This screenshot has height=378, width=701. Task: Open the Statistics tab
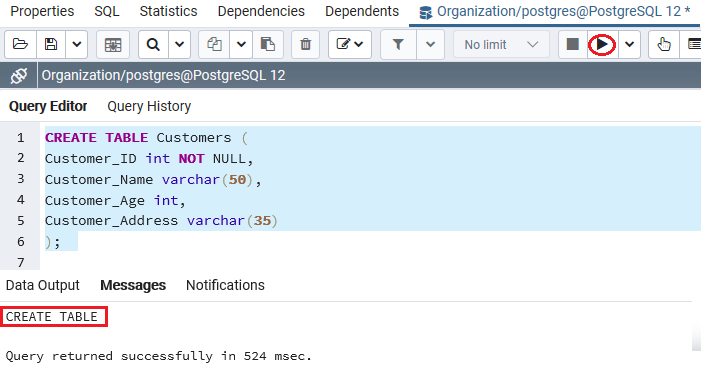pos(168,11)
